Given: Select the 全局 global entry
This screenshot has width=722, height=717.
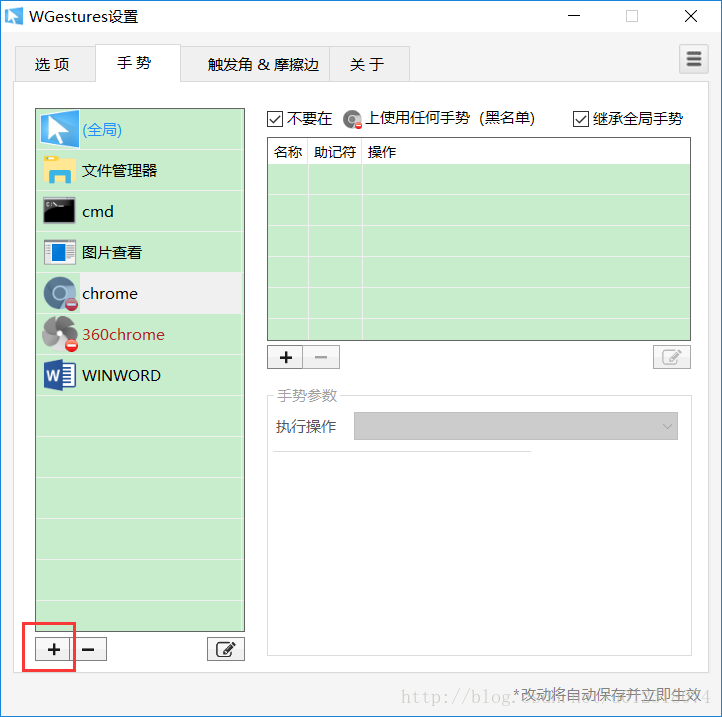Looking at the screenshot, I should (x=140, y=129).
